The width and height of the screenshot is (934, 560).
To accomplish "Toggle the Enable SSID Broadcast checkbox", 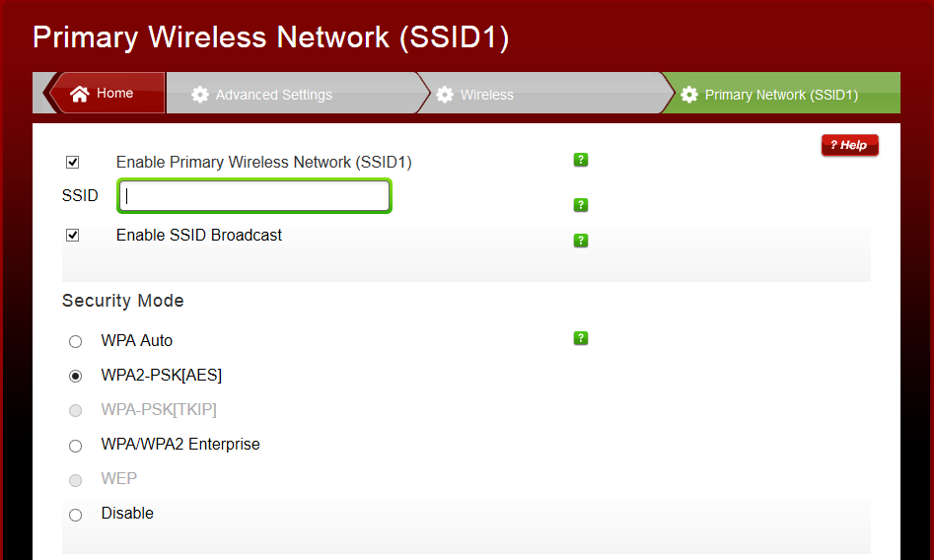I will click(72, 236).
